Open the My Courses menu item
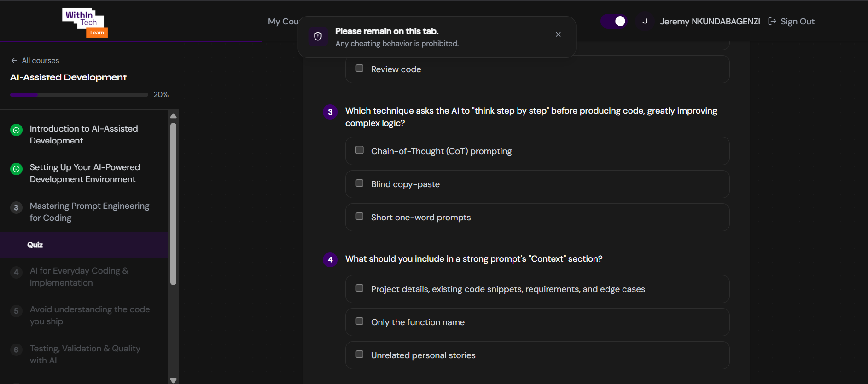The image size is (868, 384). (x=283, y=21)
